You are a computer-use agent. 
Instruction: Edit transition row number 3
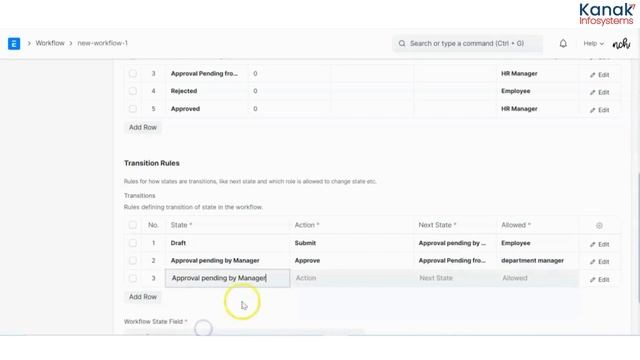(599, 280)
